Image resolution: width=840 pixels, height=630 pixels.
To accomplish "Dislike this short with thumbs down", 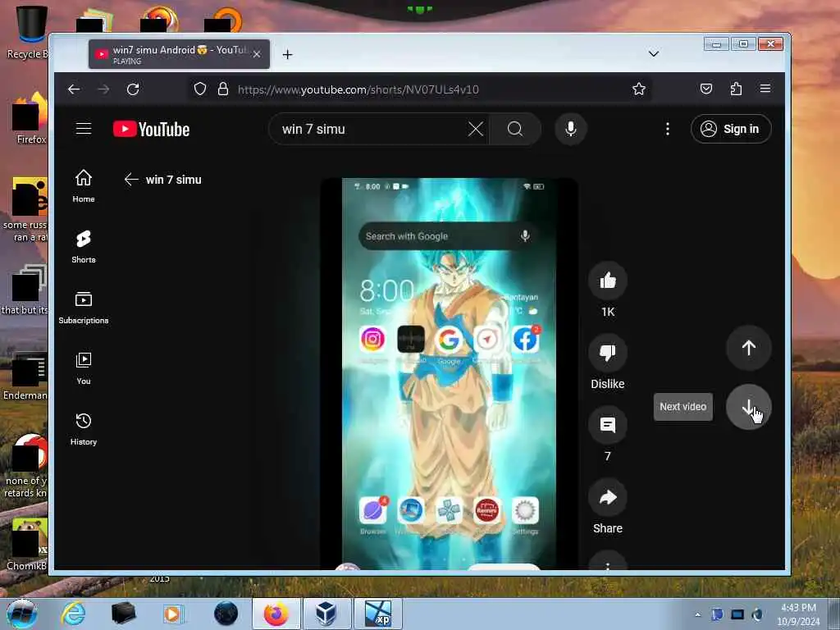I will pyautogui.click(x=608, y=353).
